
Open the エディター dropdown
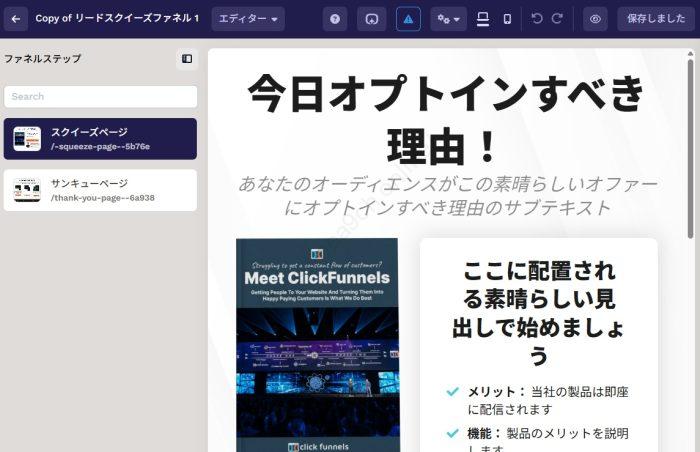pos(248,19)
